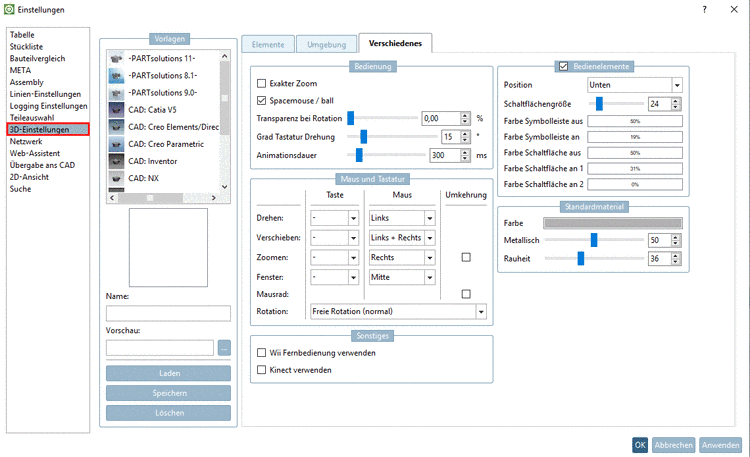The height and width of the screenshot is (457, 750).
Task: Click the CAD: Creo Elements/Direct template icon
Action: pos(116,127)
